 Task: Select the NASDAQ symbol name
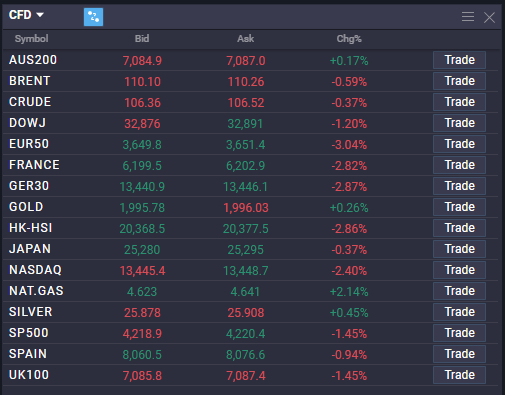(35, 270)
